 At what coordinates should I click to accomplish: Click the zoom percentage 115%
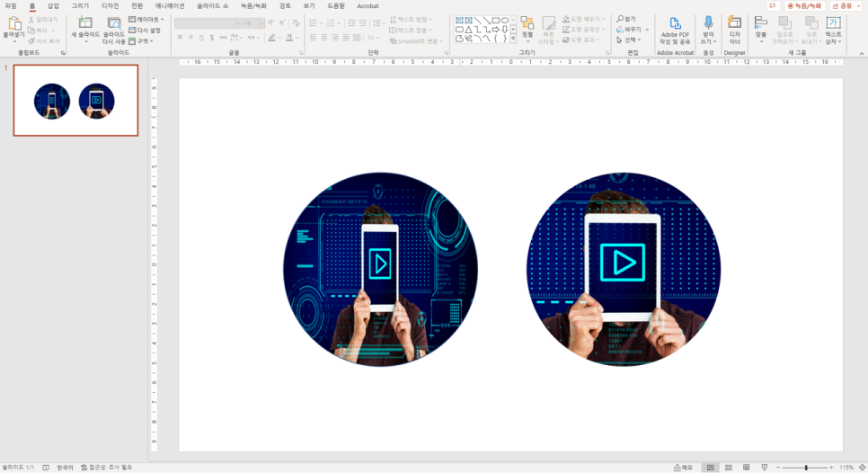tap(846, 468)
